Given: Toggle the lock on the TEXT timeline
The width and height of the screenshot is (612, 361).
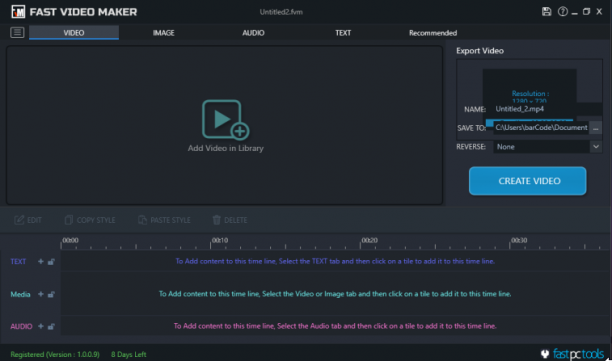Looking at the screenshot, I should (x=51, y=261).
